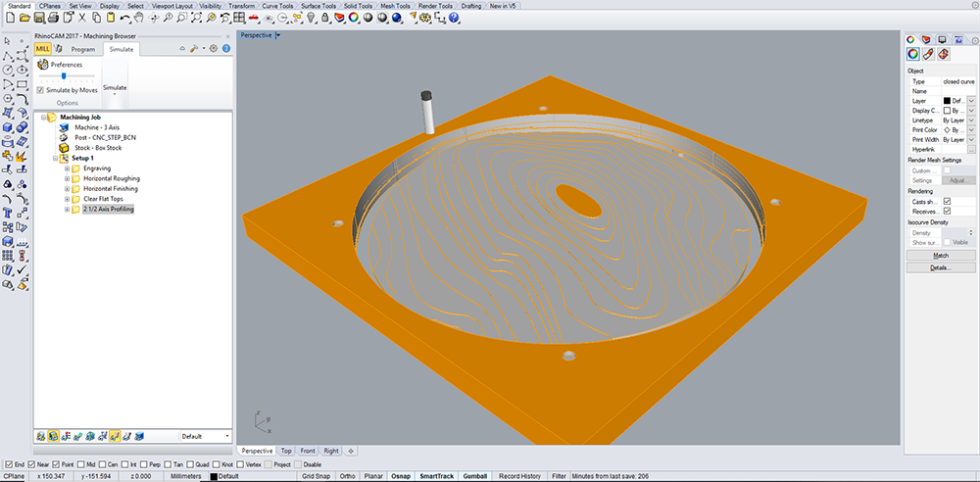The image size is (980, 482).
Task: Click the Default layer swatch in status bar
Action: [214, 476]
